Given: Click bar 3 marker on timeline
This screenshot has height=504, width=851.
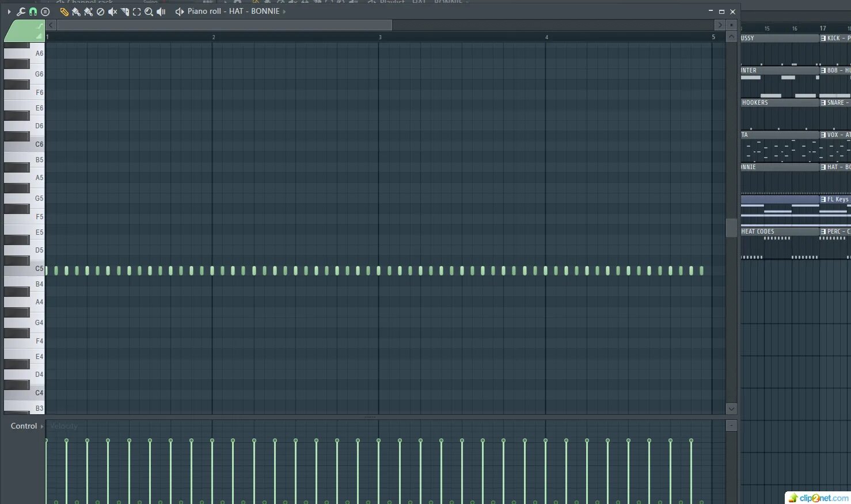Looking at the screenshot, I should coord(380,37).
